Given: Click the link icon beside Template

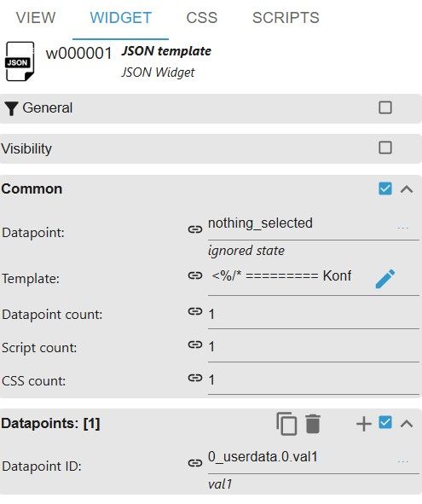Looking at the screenshot, I should (x=195, y=275).
